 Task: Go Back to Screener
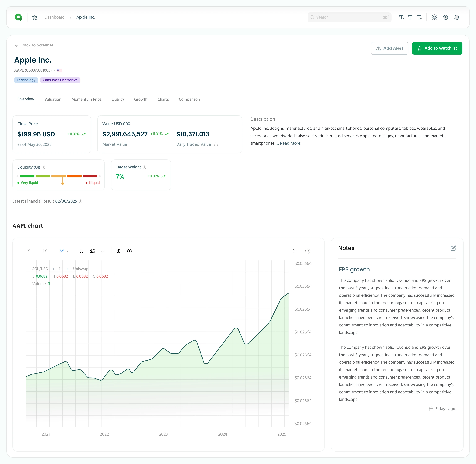coord(34,45)
